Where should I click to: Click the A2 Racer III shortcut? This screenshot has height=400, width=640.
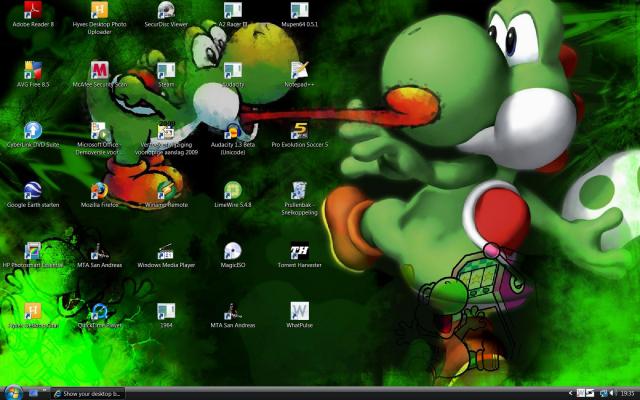coord(233,10)
